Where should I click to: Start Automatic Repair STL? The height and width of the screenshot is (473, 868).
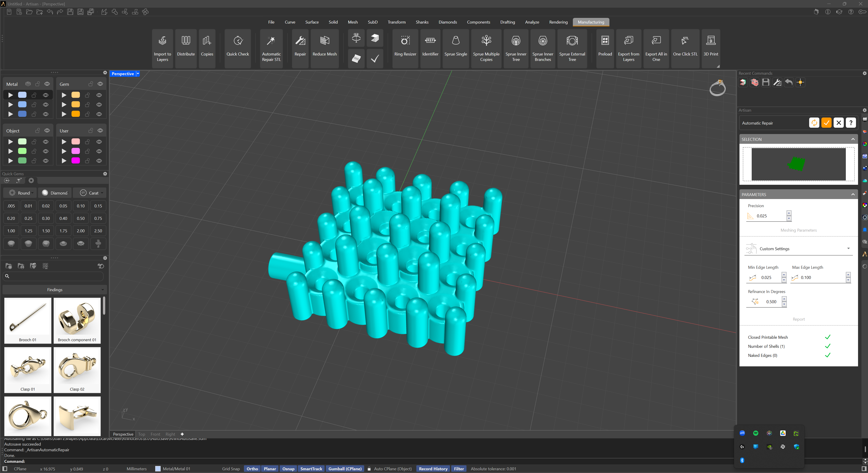(x=271, y=48)
